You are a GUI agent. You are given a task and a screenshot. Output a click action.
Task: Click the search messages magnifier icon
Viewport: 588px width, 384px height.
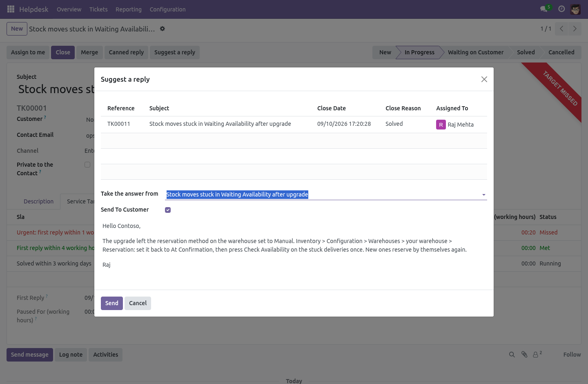[512, 355]
